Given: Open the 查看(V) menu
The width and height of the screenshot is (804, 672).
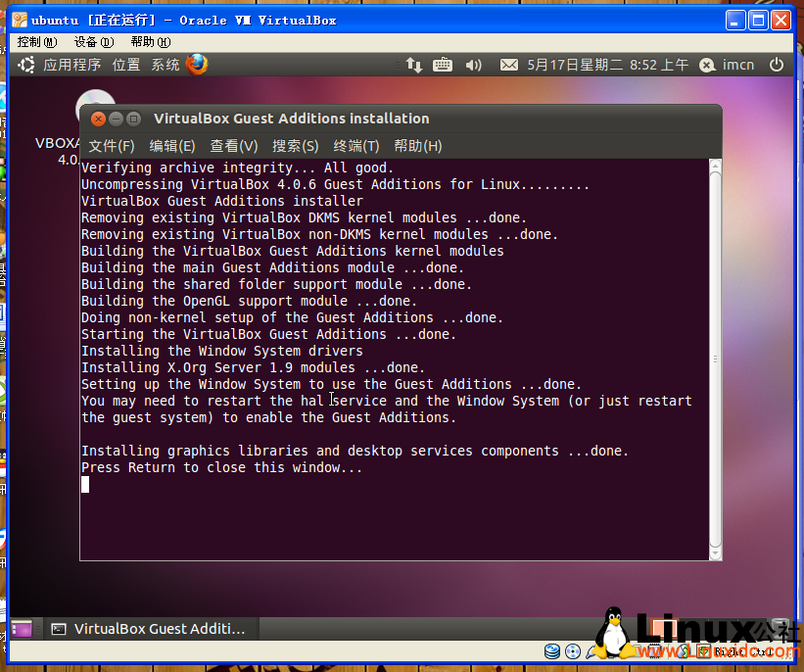Looking at the screenshot, I should click(x=234, y=145).
